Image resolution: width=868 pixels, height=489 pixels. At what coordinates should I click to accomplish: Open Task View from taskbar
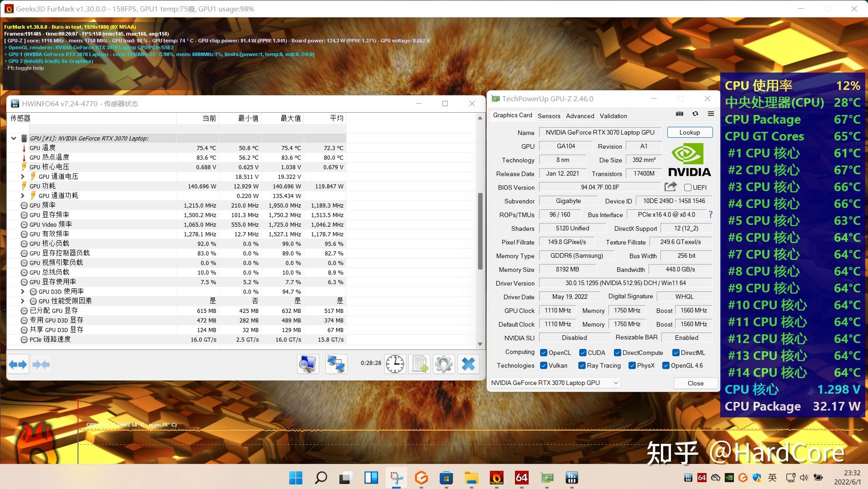point(346,478)
